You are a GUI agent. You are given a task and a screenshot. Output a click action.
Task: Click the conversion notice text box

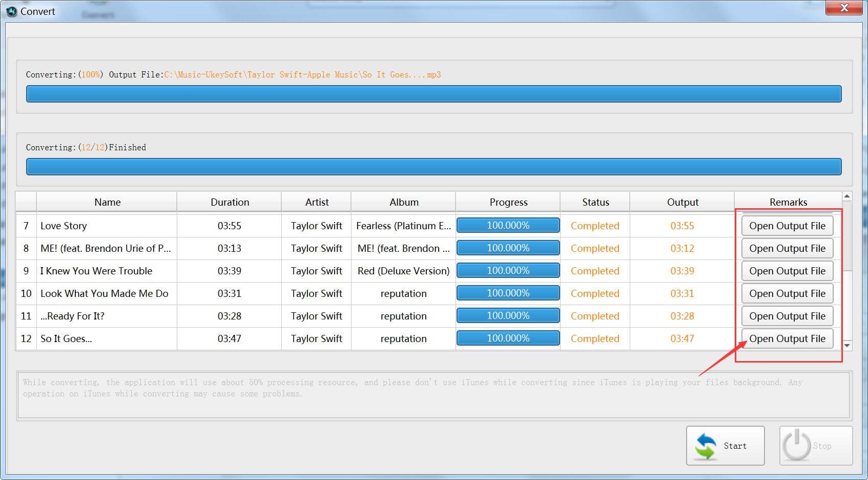pyautogui.click(x=433, y=395)
